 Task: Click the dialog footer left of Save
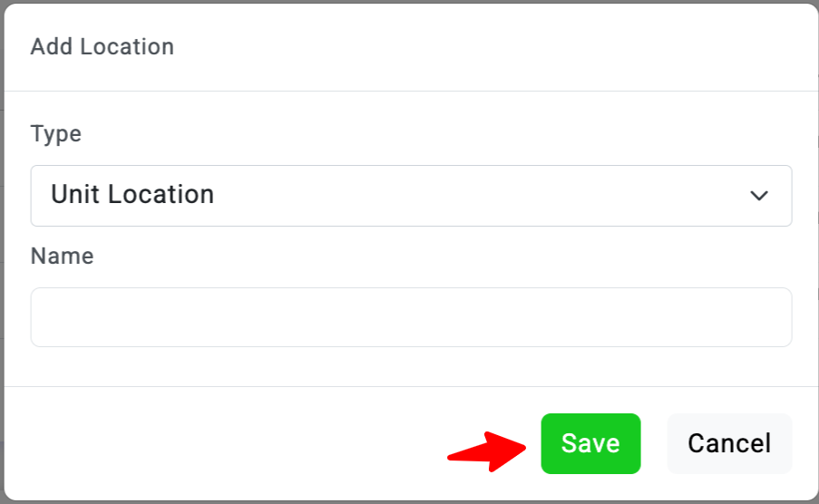pos(227,443)
